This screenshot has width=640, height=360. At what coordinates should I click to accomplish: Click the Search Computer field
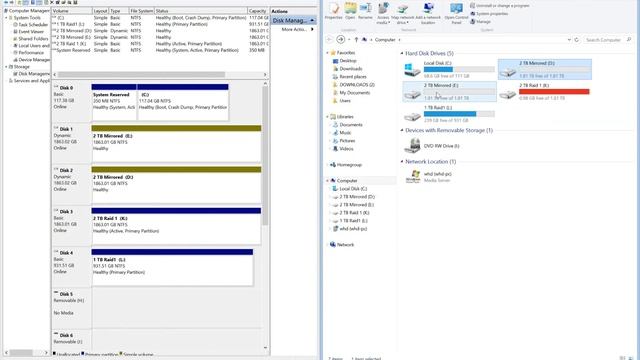pyautogui.click(x=608, y=40)
